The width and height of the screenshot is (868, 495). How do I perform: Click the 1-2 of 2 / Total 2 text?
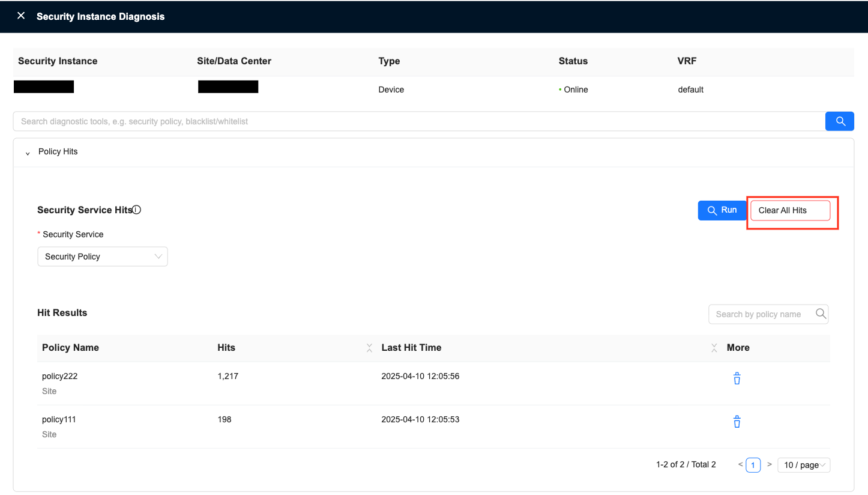tap(686, 465)
